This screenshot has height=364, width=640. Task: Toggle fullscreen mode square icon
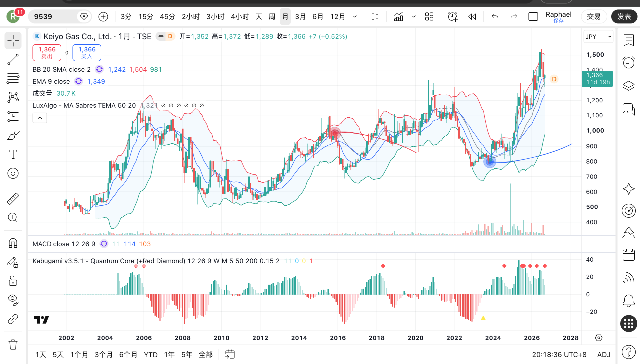(x=533, y=17)
